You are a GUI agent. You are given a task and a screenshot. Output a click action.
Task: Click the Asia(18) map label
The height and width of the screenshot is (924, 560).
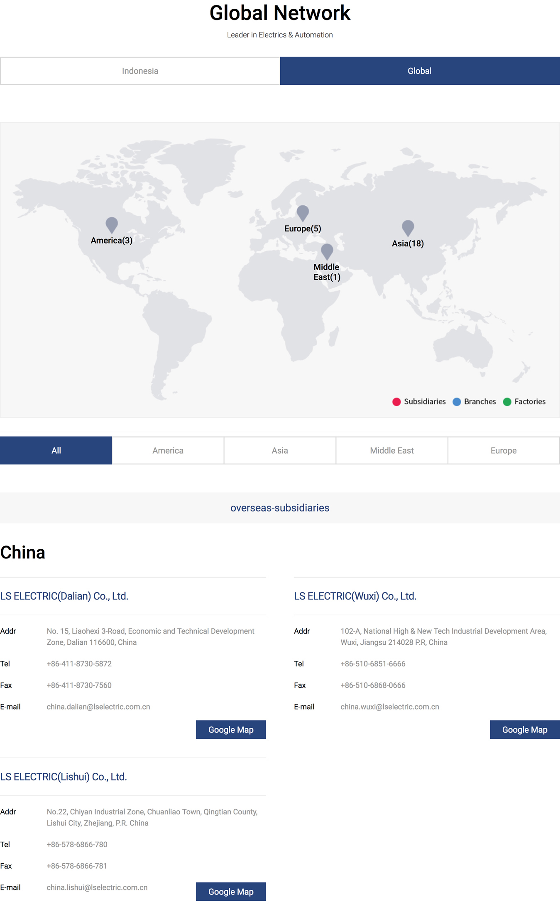click(x=408, y=243)
